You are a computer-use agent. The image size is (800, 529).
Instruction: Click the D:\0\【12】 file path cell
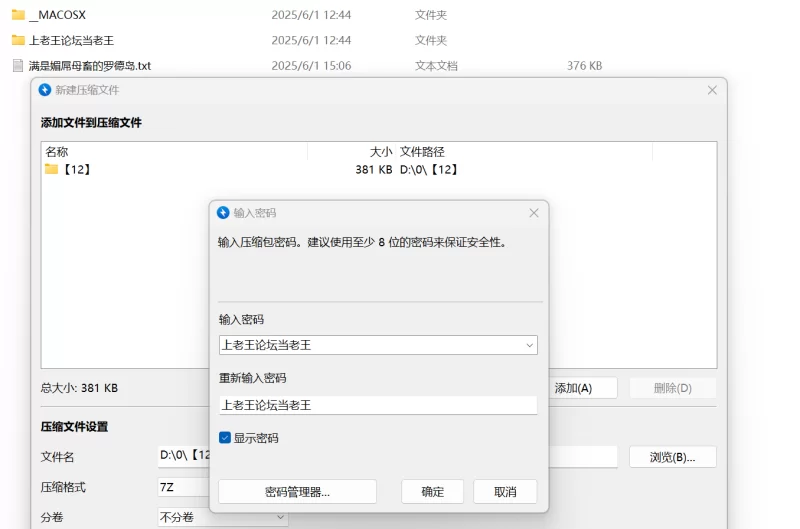coord(429,169)
